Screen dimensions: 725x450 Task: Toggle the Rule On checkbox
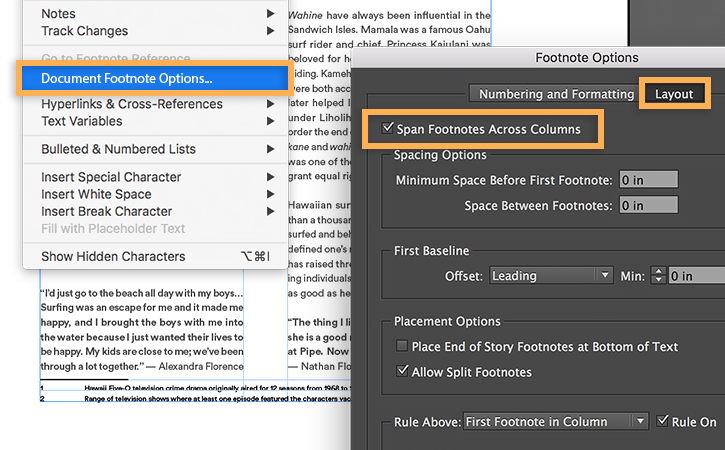click(662, 422)
